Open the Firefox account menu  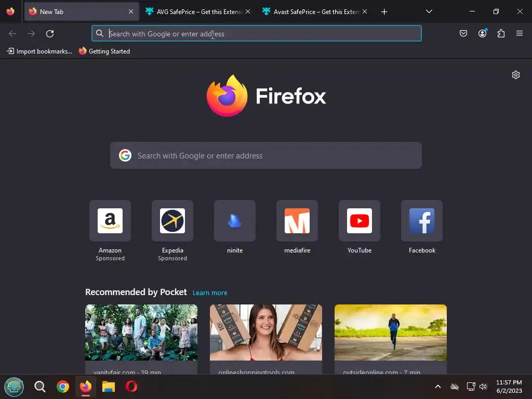483,33
